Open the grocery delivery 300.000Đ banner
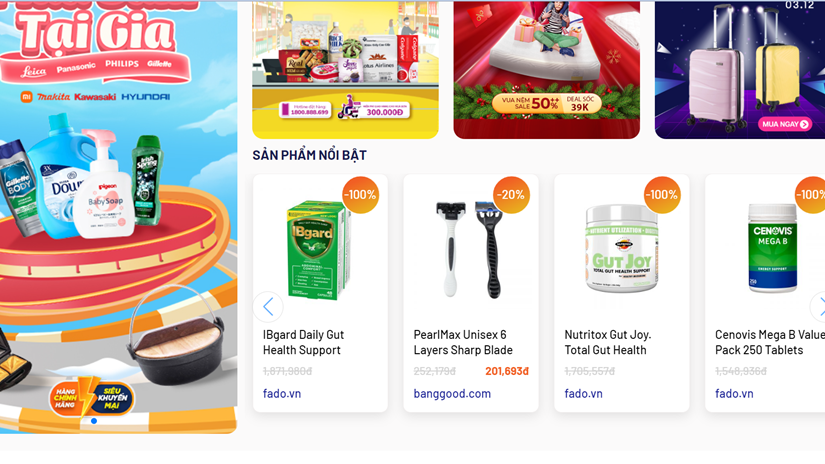This screenshot has height=464, width=825. point(345,69)
